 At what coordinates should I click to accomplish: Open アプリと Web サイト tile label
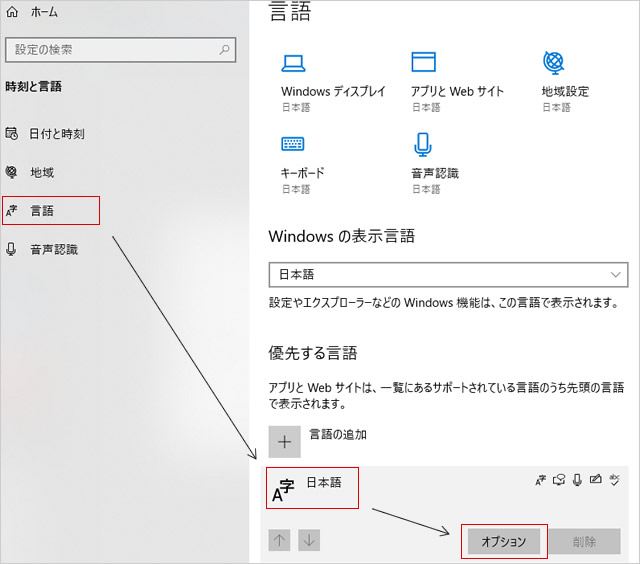[457, 91]
